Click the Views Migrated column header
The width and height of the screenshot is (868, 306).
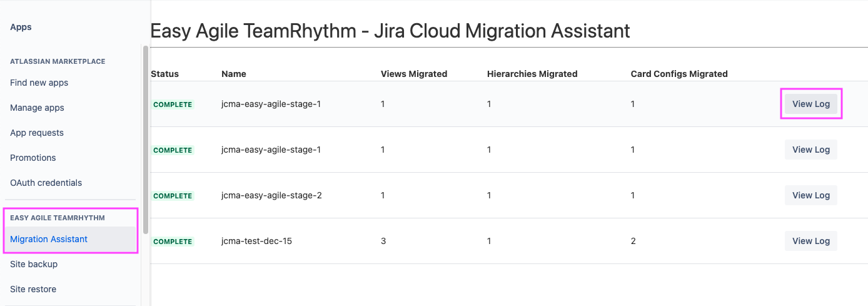[x=414, y=74]
